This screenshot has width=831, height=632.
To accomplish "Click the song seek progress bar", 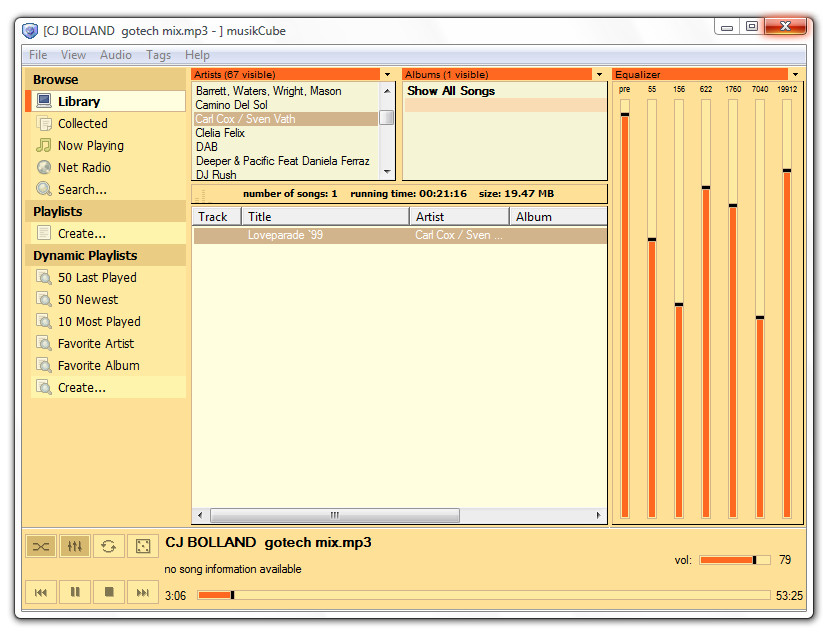I will (484, 595).
